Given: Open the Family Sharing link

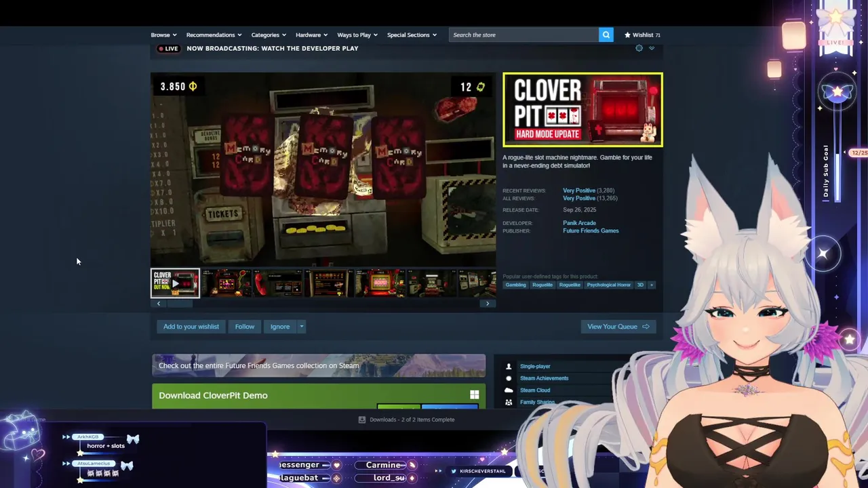Looking at the screenshot, I should point(537,402).
